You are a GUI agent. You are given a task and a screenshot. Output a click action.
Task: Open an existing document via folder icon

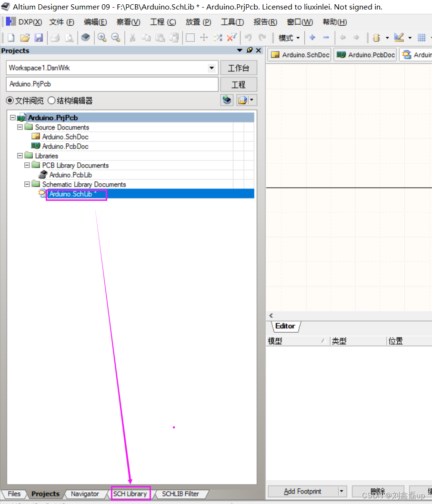coord(25,38)
